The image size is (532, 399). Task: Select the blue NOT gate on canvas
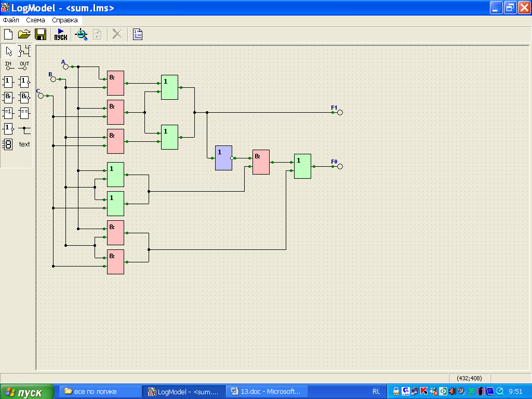pos(223,158)
